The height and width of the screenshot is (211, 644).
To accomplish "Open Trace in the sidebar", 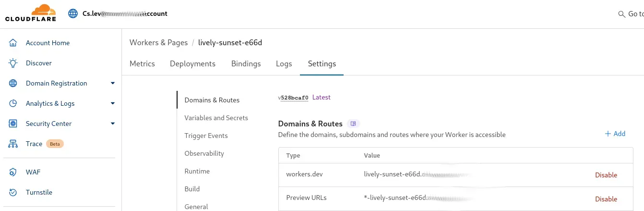I will coord(34,144).
